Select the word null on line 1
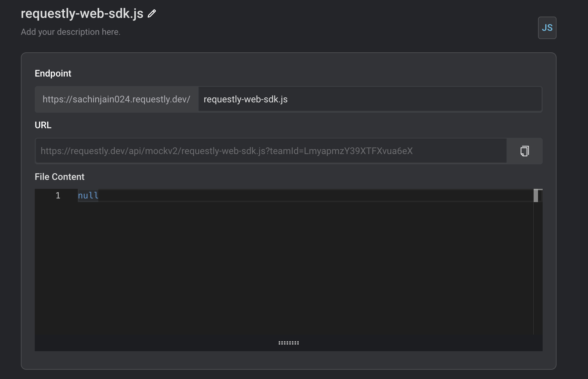Screen dimensions: 588x379 [x=88, y=195]
